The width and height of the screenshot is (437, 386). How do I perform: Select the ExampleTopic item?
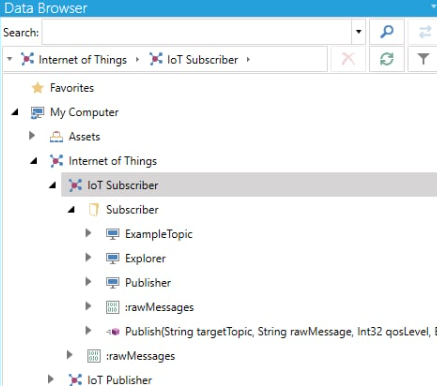tap(159, 234)
